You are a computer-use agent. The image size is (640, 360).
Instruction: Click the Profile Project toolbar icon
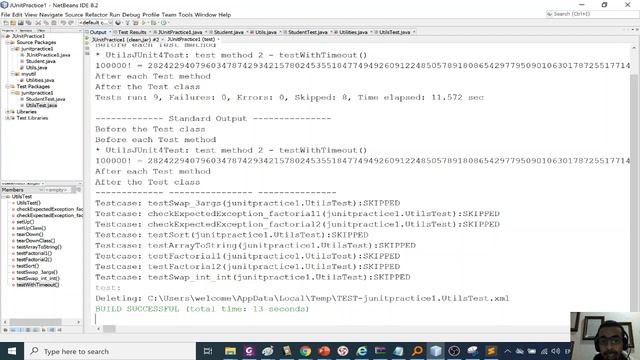163,23
